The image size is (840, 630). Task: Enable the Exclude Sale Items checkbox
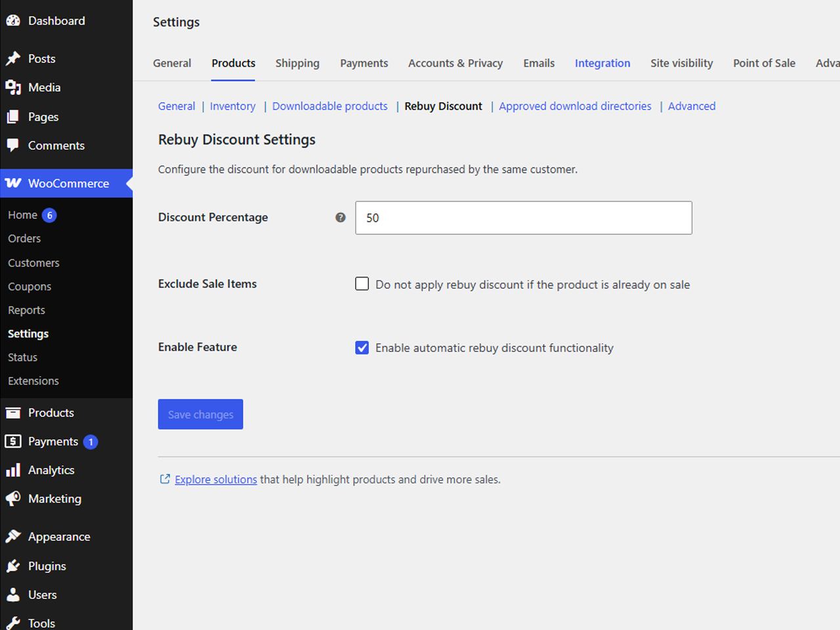362,283
